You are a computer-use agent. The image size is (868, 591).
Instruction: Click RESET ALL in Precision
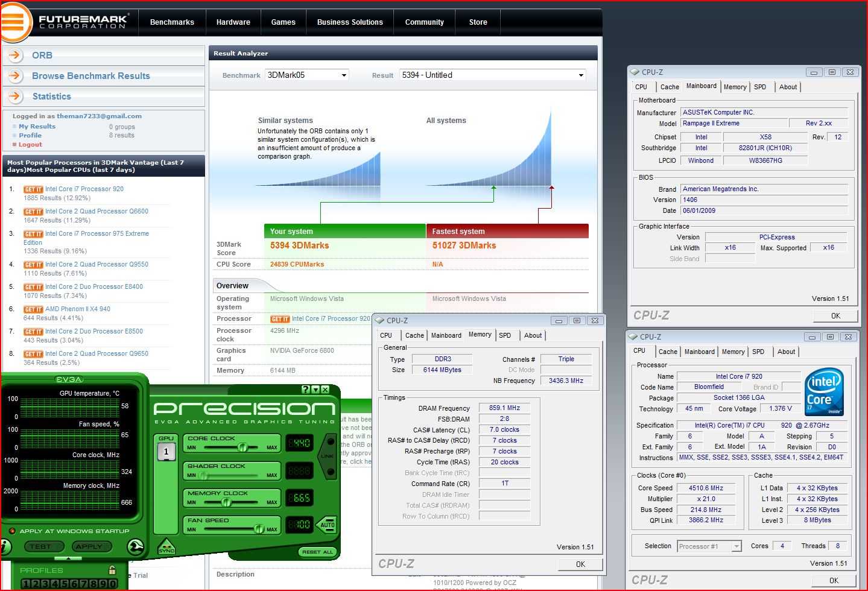point(317,552)
